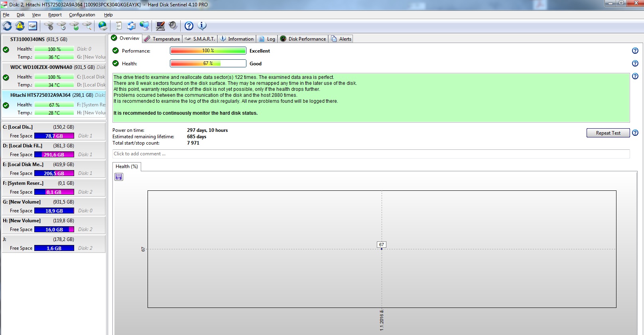
Task: Click the Help question mark toolbar icon
Action: tap(189, 26)
